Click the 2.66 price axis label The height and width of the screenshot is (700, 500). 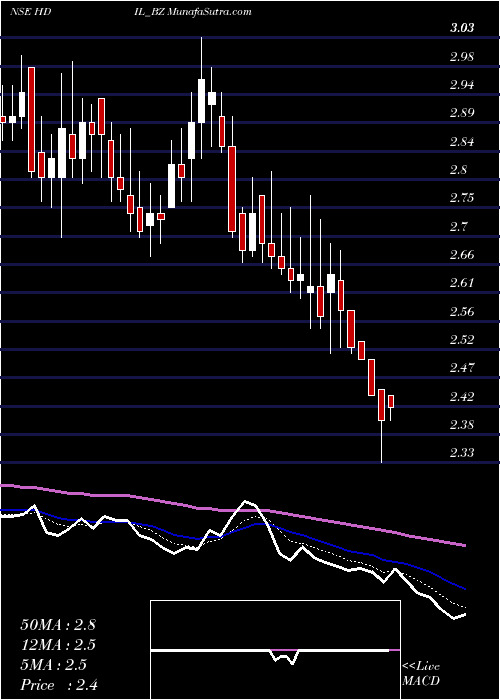pos(462,255)
